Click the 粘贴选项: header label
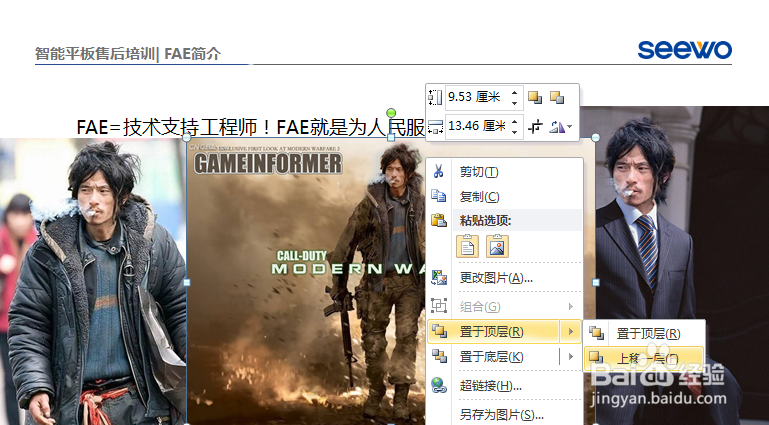769x425 pixels. [x=485, y=221]
